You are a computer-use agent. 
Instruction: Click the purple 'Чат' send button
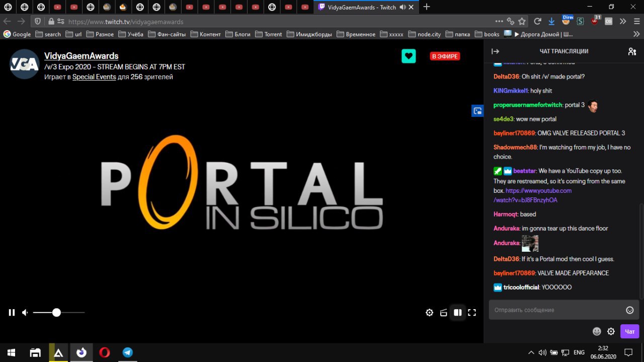[x=630, y=331]
